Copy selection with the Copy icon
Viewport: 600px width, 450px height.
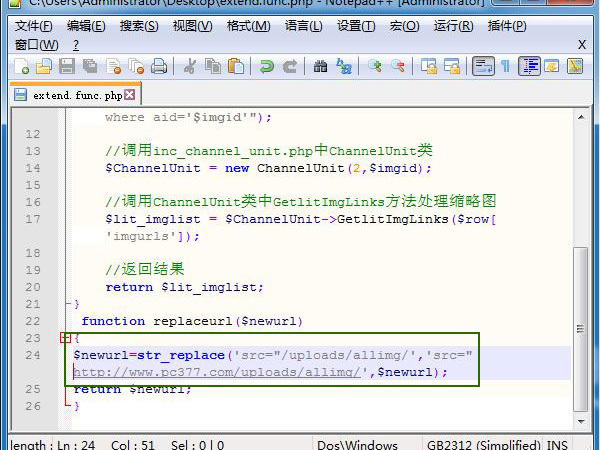click(x=213, y=66)
